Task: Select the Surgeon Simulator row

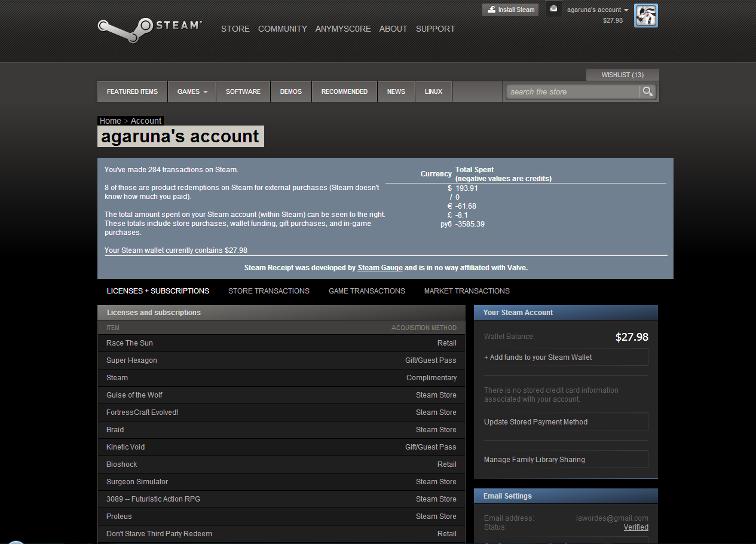Action: coord(281,482)
